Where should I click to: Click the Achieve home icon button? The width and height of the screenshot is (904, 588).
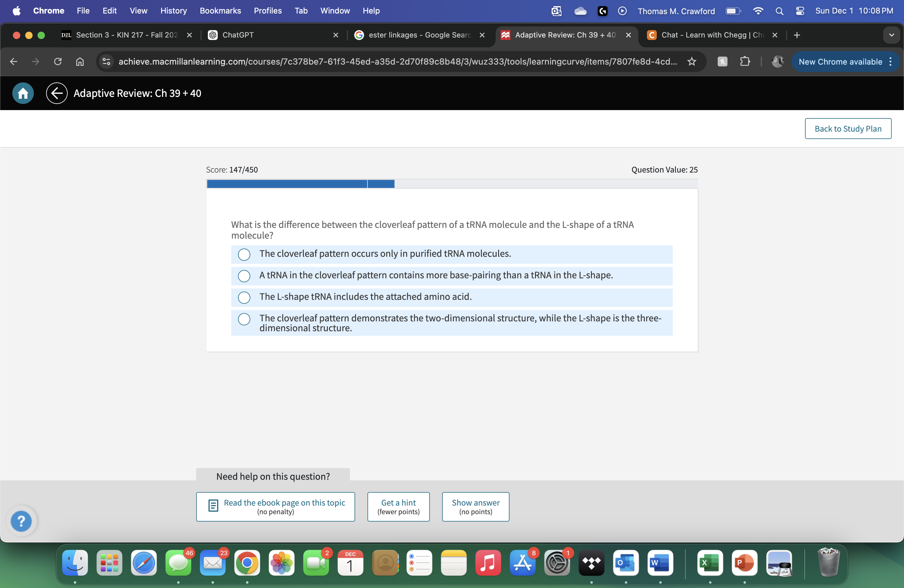point(23,93)
